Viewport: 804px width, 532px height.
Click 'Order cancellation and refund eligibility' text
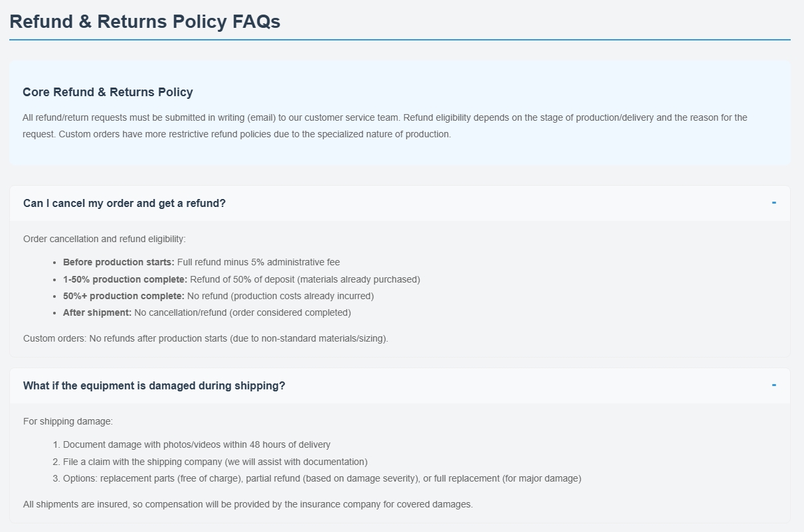pos(104,239)
